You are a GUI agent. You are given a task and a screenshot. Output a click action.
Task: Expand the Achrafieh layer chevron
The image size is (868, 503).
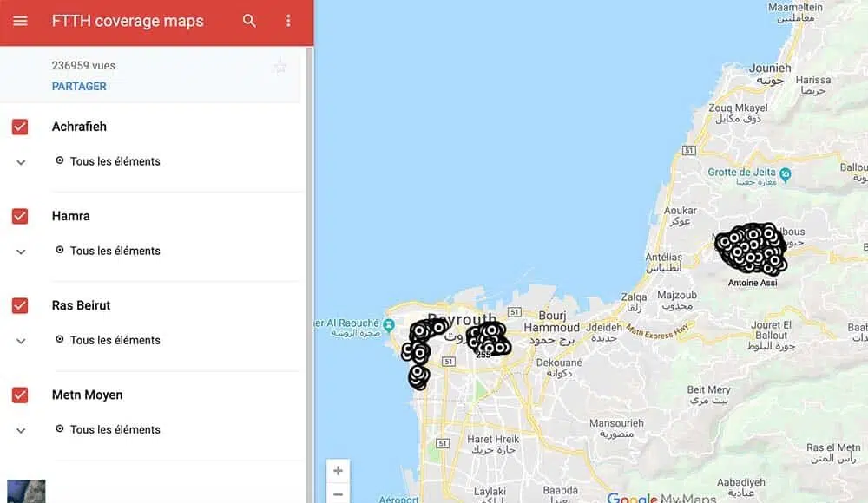click(x=21, y=163)
